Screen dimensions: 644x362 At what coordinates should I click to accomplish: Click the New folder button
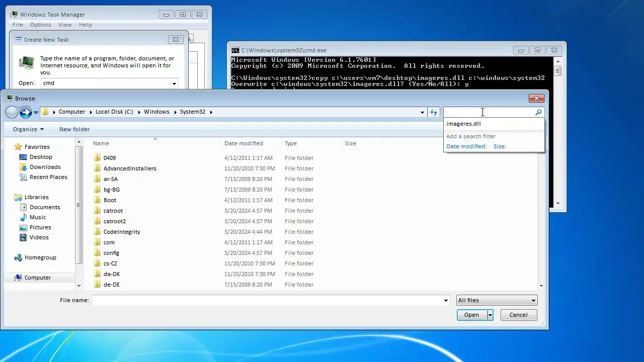(x=74, y=129)
